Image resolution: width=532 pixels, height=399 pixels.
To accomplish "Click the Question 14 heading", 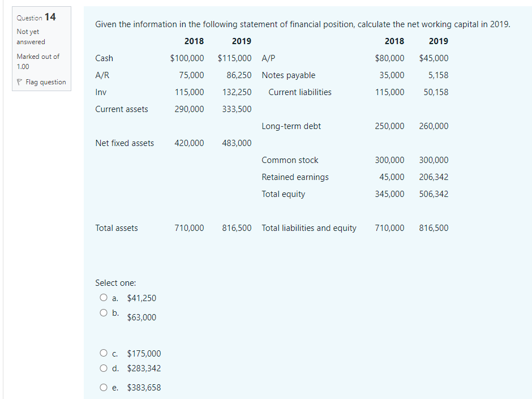I will [36, 18].
